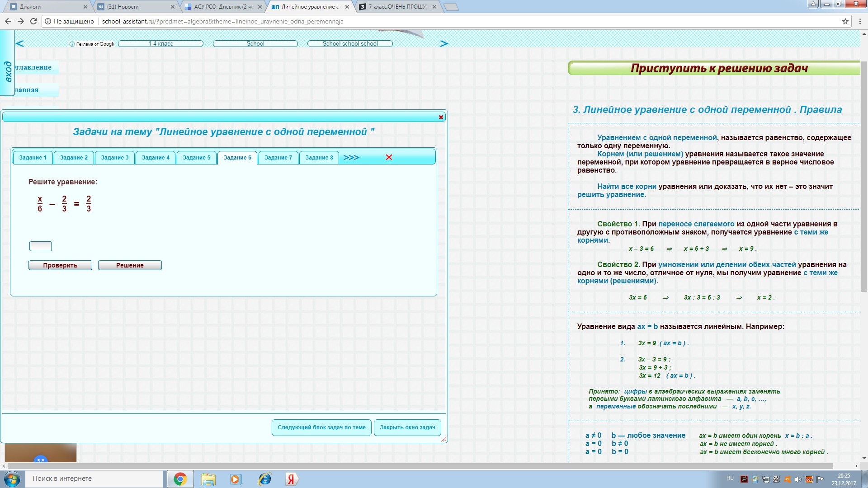Show the Решение for this equation
The width and height of the screenshot is (868, 488).
click(130, 265)
